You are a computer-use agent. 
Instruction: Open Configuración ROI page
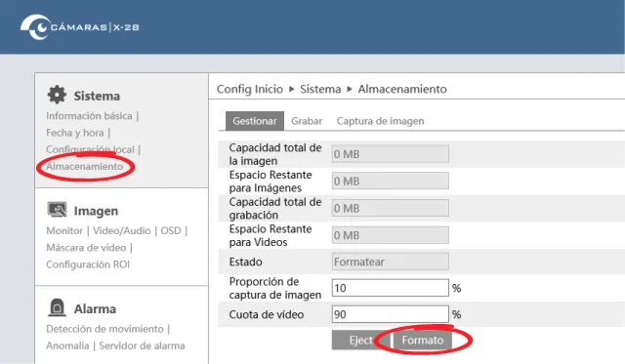point(88,264)
